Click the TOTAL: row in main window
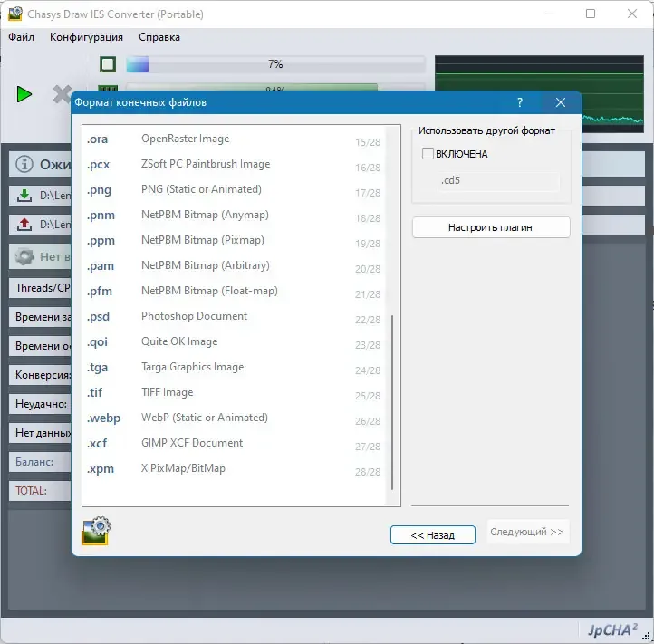The height and width of the screenshot is (644, 654). pos(40,491)
